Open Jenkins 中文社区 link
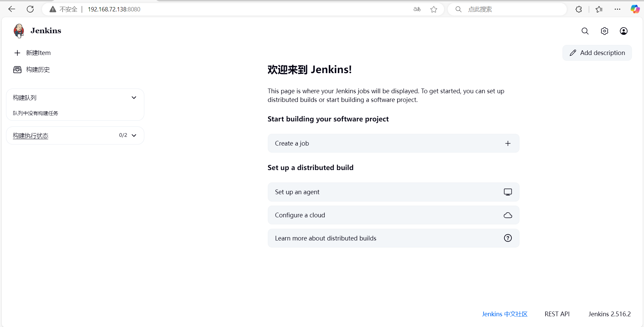Viewport: 644px width, 327px height. tap(504, 314)
